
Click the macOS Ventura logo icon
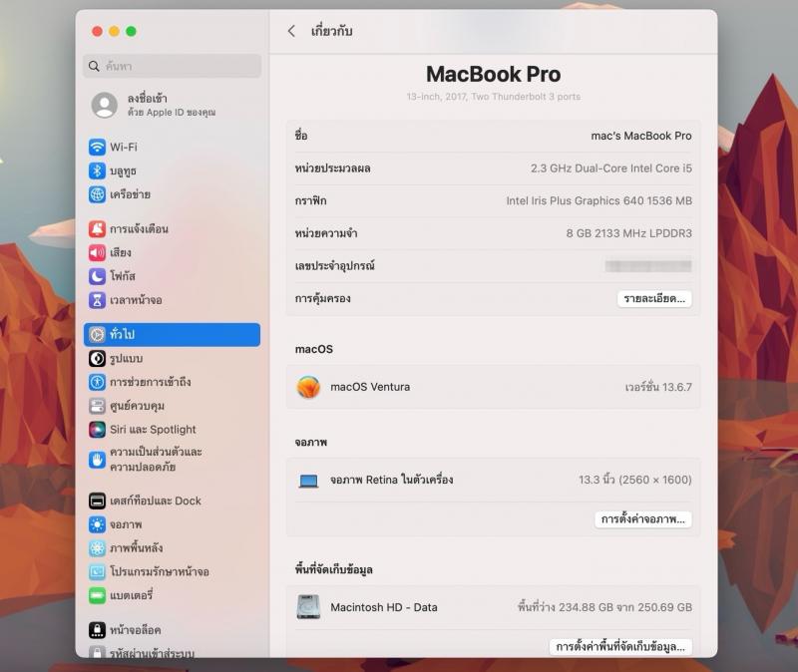pos(308,387)
